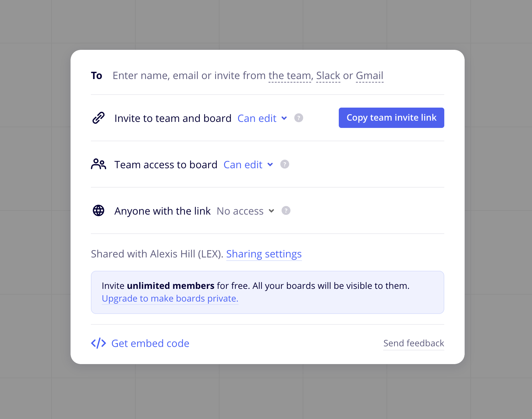Click the embed code brackets icon
Screen dimensions: 532x419
[x=99, y=343]
